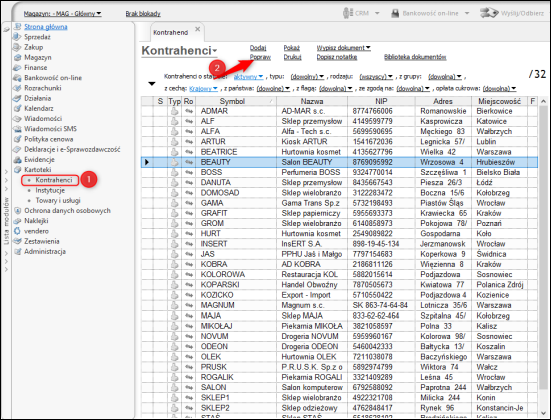The image size is (551, 420).
Task: Click the Dodaj link
Action: 258,48
